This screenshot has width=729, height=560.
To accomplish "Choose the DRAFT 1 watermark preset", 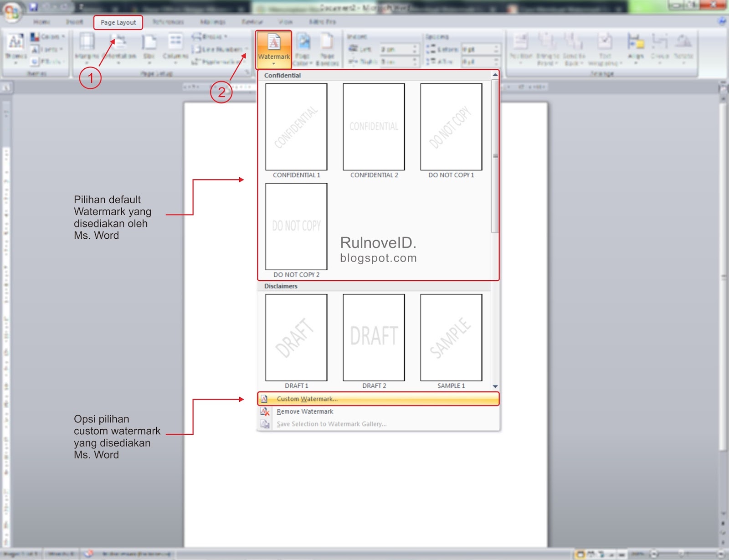I will (x=296, y=337).
